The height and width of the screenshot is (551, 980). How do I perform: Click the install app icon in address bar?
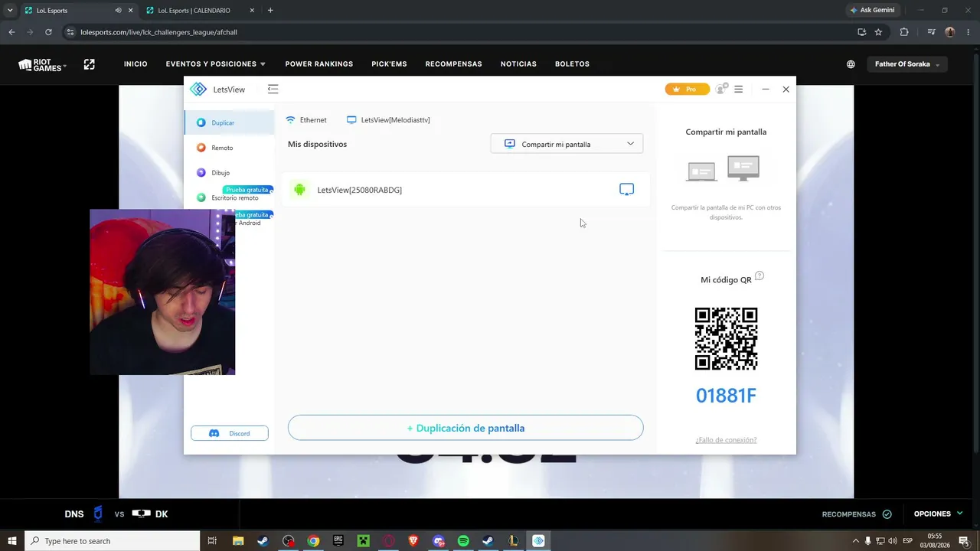tap(861, 32)
